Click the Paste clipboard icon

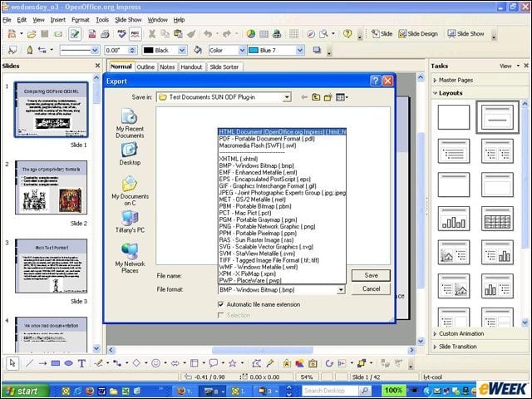click(x=178, y=33)
